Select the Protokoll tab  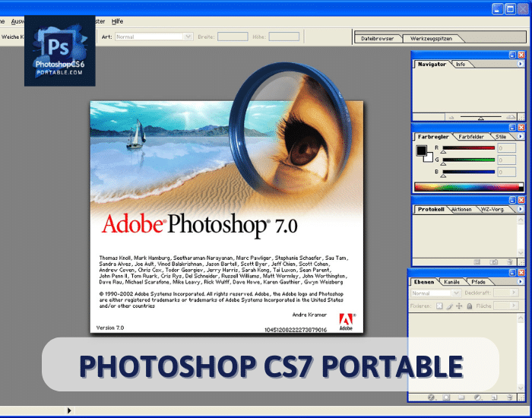[431, 209]
